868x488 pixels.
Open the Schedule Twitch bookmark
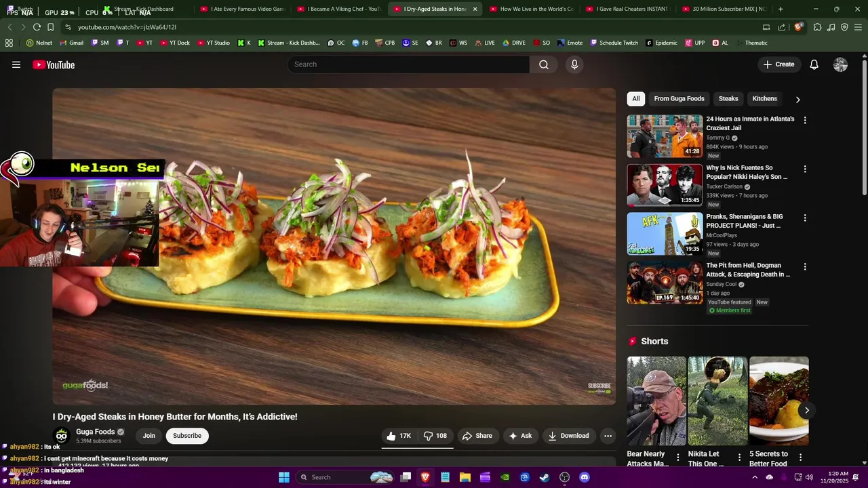point(614,43)
